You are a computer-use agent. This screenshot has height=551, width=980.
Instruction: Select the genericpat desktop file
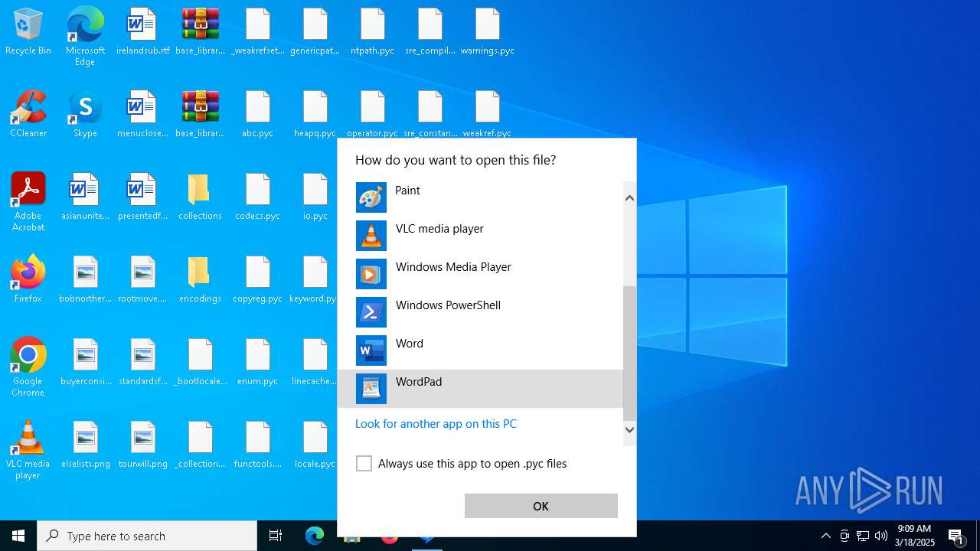coord(315,32)
